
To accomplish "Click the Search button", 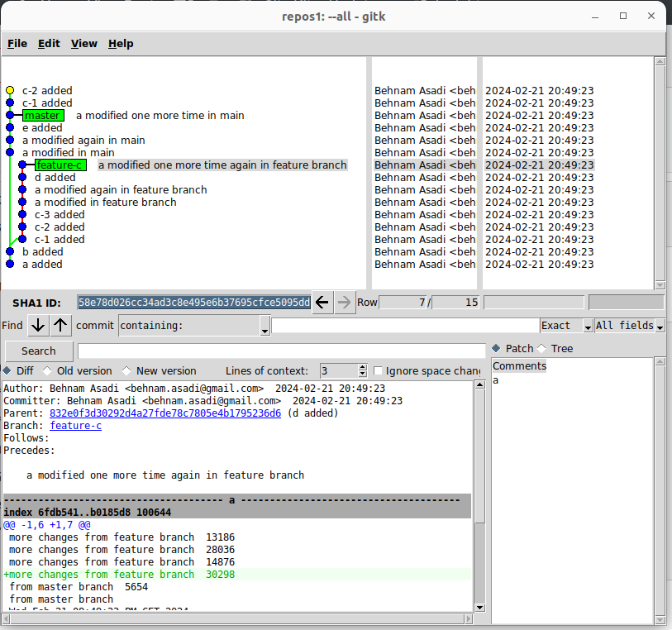I will tap(39, 351).
